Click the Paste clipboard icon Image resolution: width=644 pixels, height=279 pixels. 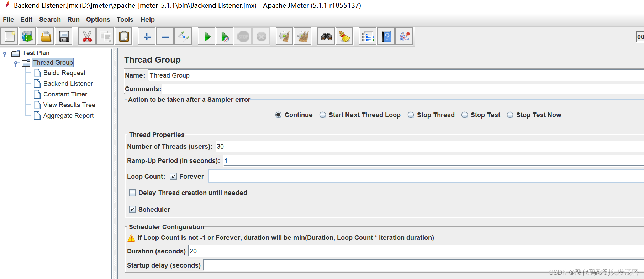(123, 36)
